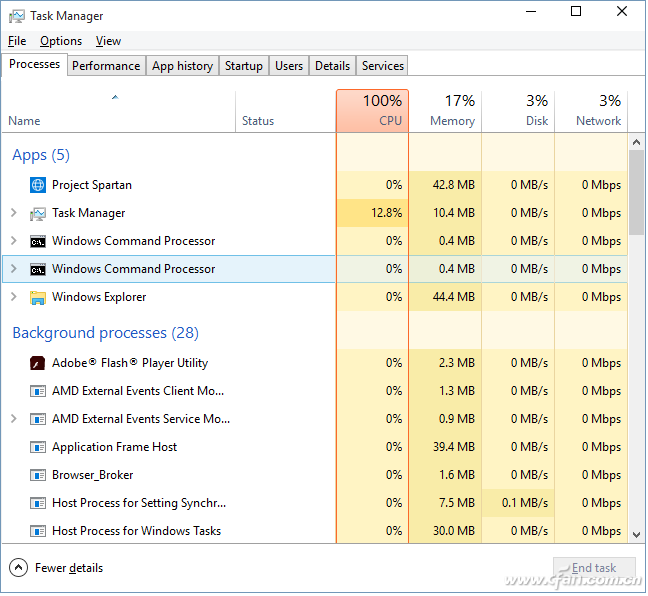Click the Task Manager title bar icon

pos(17,16)
